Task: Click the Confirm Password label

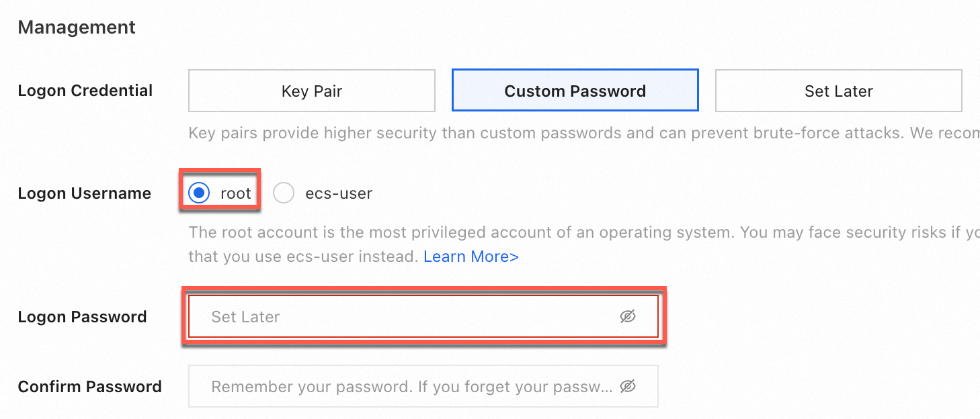Action: [90, 387]
